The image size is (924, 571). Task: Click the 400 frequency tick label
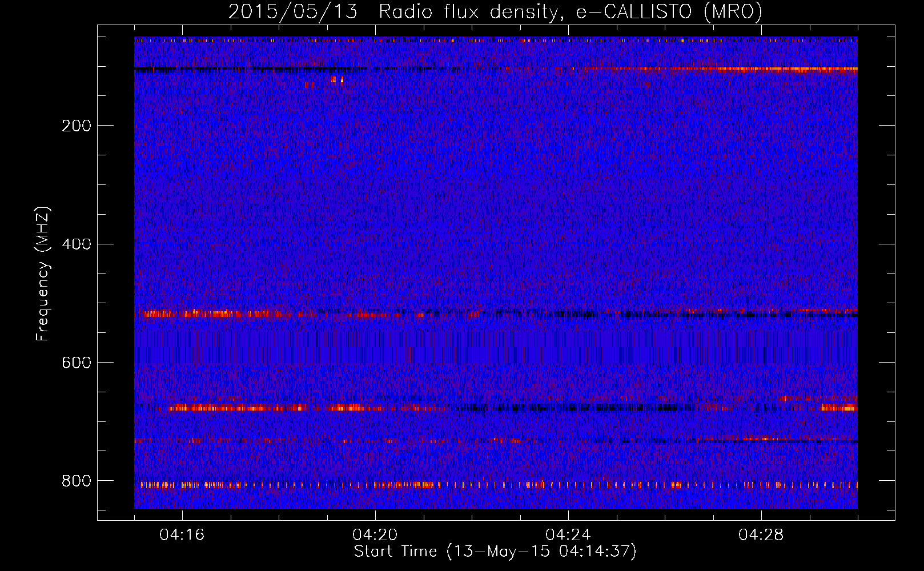tap(77, 244)
